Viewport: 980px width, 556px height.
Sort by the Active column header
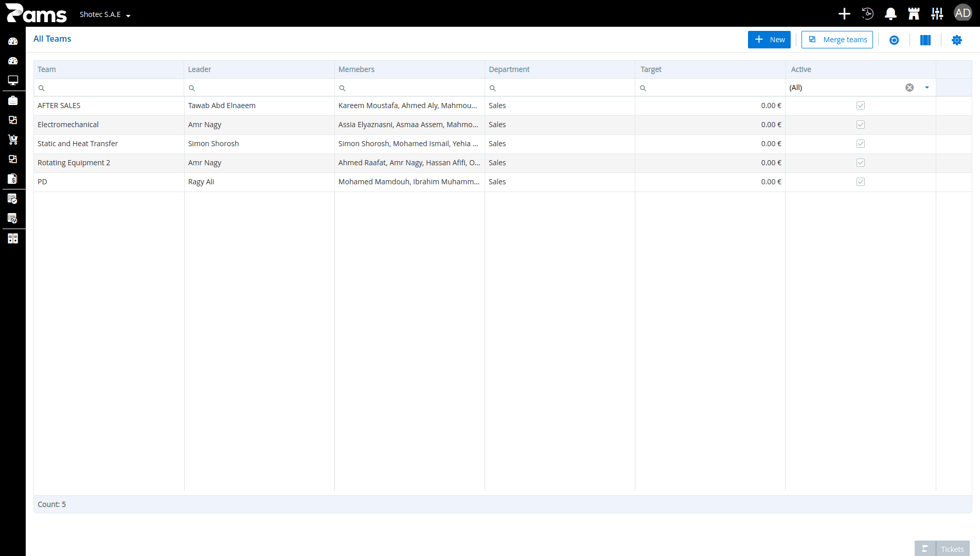coord(861,69)
